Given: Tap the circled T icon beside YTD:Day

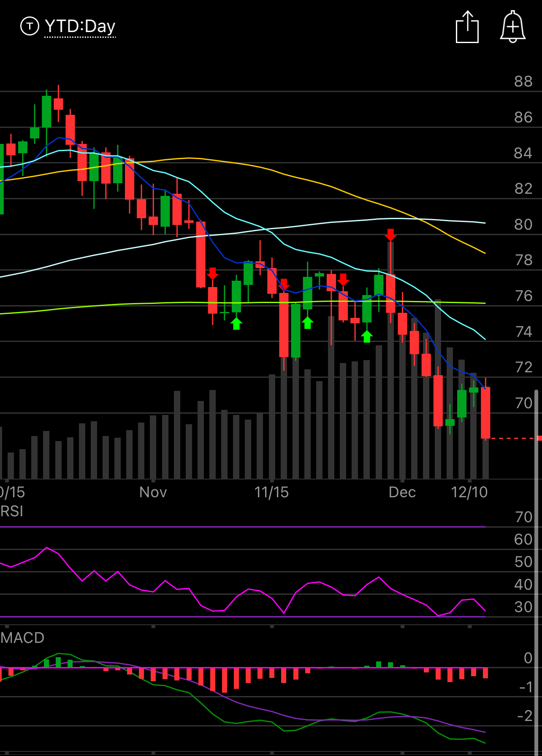Looking at the screenshot, I should pyautogui.click(x=30, y=26).
